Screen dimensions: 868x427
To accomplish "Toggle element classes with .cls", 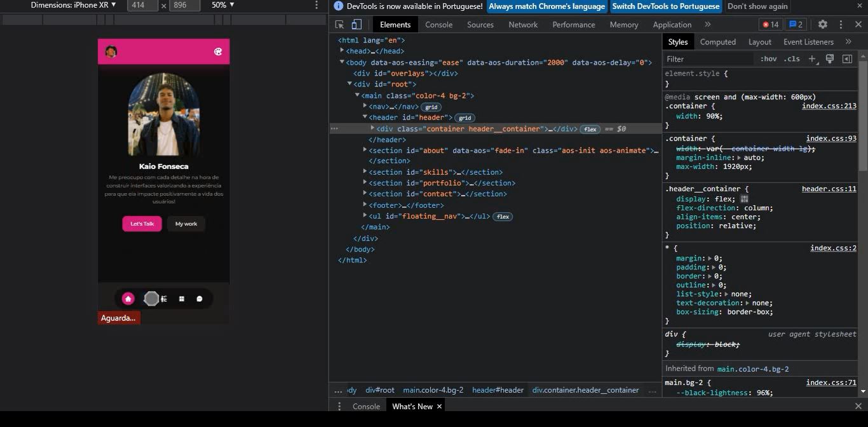I will click(792, 58).
